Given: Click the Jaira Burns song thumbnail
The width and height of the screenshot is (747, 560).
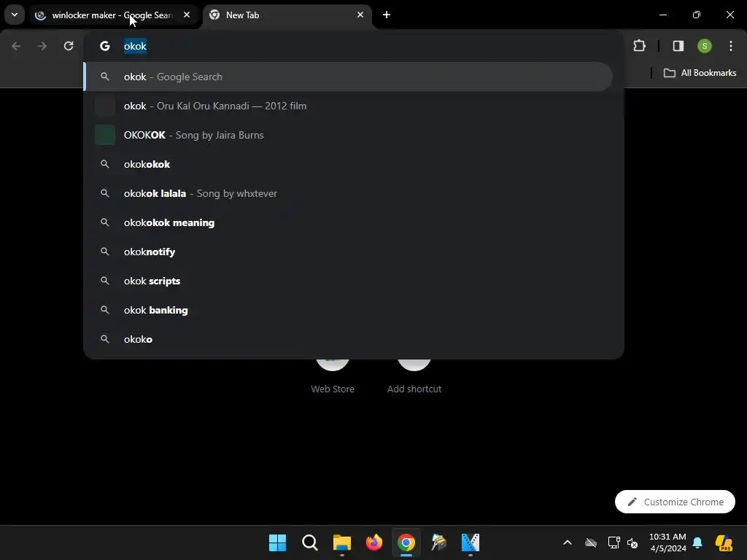Looking at the screenshot, I should pos(105,135).
